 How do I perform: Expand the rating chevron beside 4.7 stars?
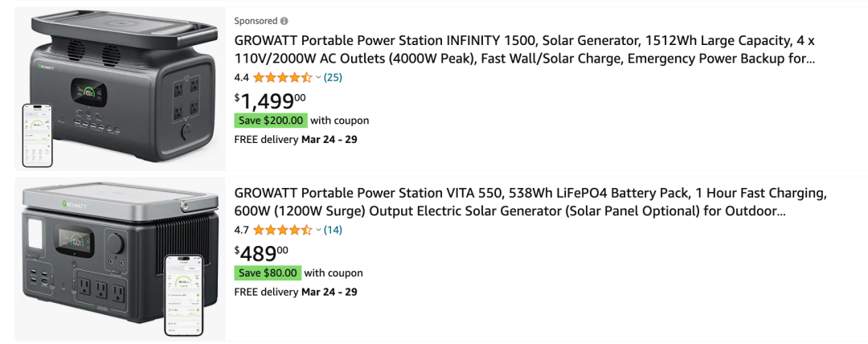coord(318,230)
